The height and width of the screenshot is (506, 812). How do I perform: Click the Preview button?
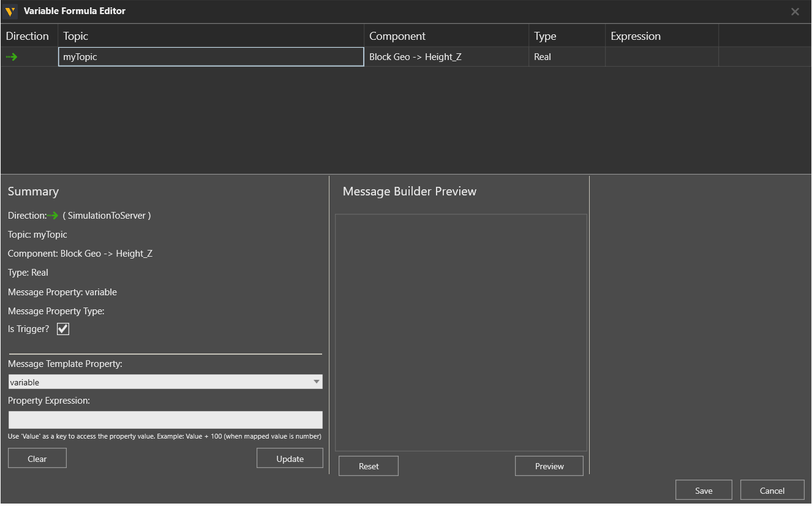(549, 466)
